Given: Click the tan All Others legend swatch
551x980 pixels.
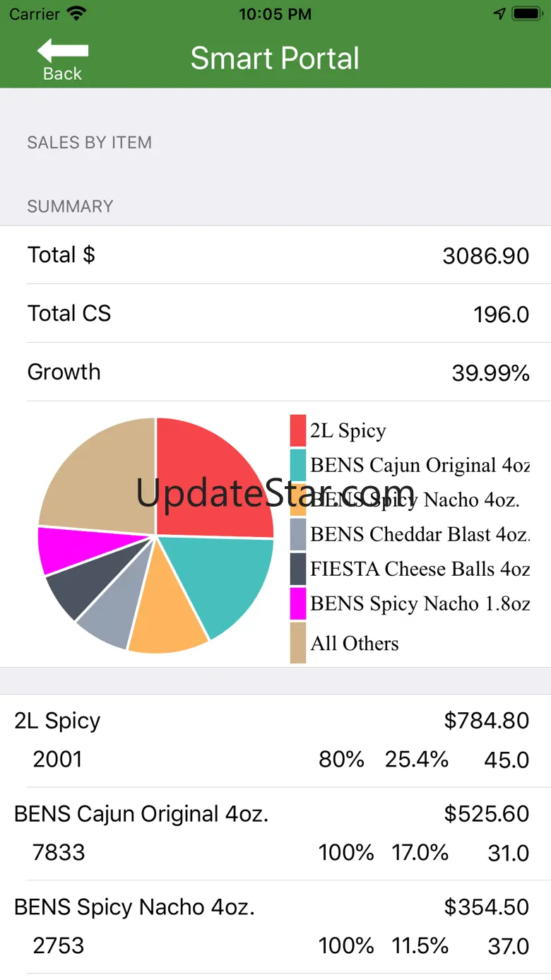Looking at the screenshot, I should tap(298, 642).
